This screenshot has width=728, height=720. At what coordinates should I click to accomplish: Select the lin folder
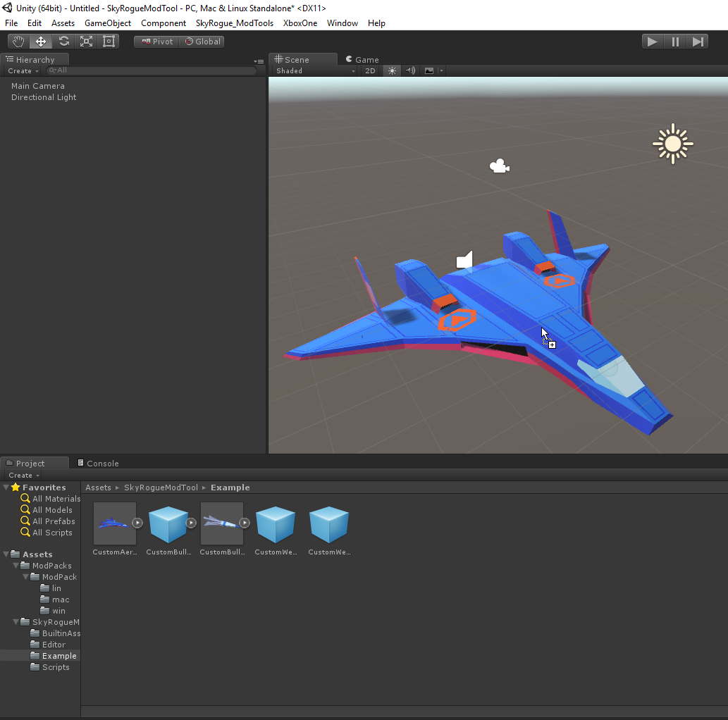point(51,588)
